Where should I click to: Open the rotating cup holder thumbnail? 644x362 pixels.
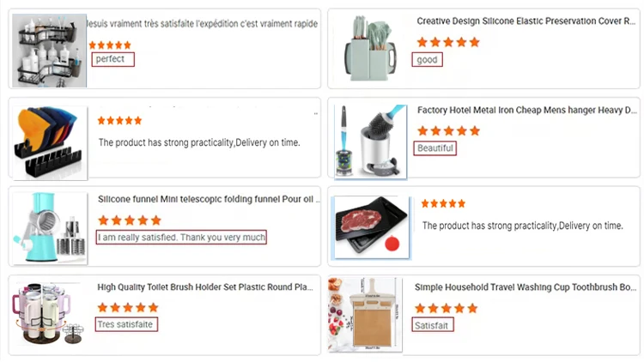(x=49, y=314)
